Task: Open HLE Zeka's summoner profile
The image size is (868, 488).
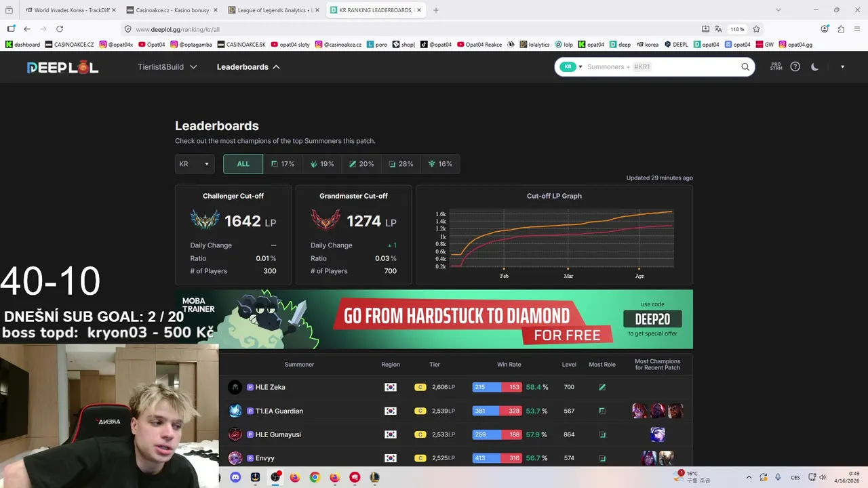Action: click(270, 387)
